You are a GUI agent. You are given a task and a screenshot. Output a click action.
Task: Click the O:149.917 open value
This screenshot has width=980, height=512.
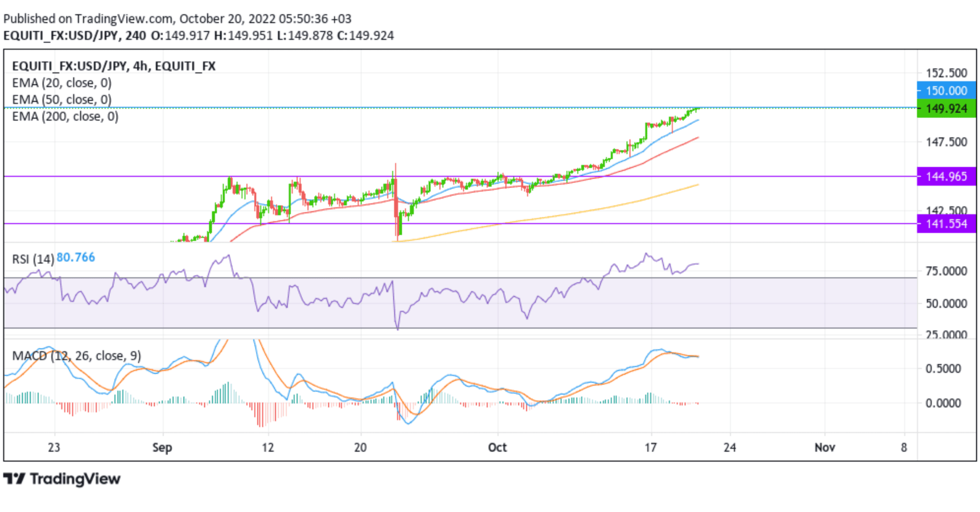click(180, 35)
